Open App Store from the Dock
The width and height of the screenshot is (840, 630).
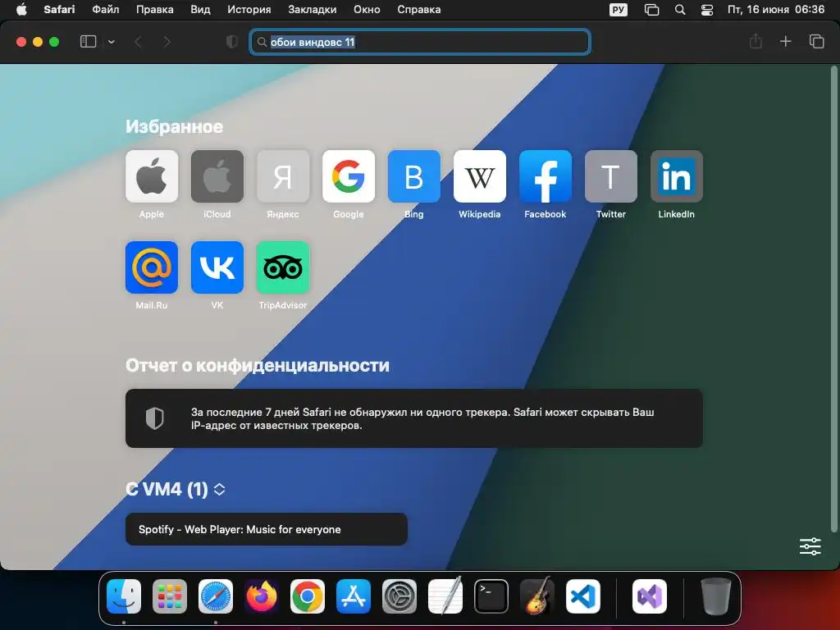[354, 596]
